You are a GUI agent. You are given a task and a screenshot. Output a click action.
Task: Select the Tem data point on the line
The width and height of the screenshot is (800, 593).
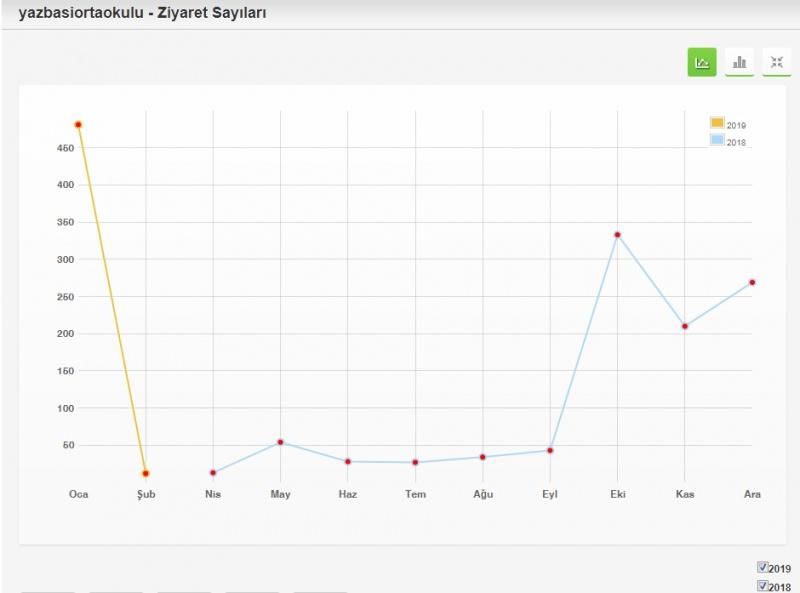point(415,462)
